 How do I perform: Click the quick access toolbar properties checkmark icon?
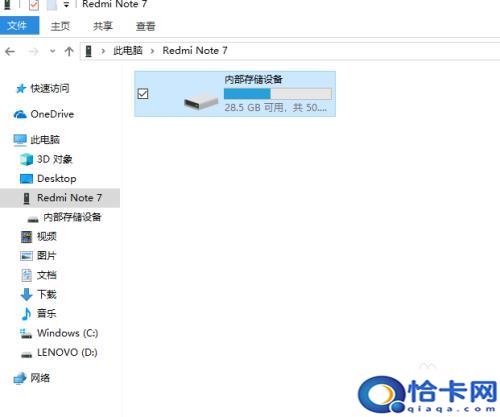(34, 5)
